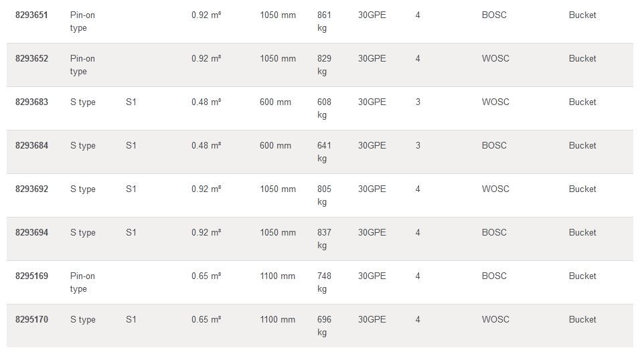Open part number 8295169
644x352 pixels.
click(31, 276)
